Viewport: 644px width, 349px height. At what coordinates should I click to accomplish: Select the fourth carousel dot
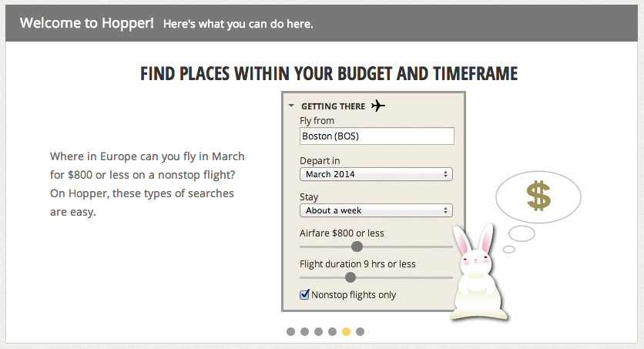coord(332,332)
